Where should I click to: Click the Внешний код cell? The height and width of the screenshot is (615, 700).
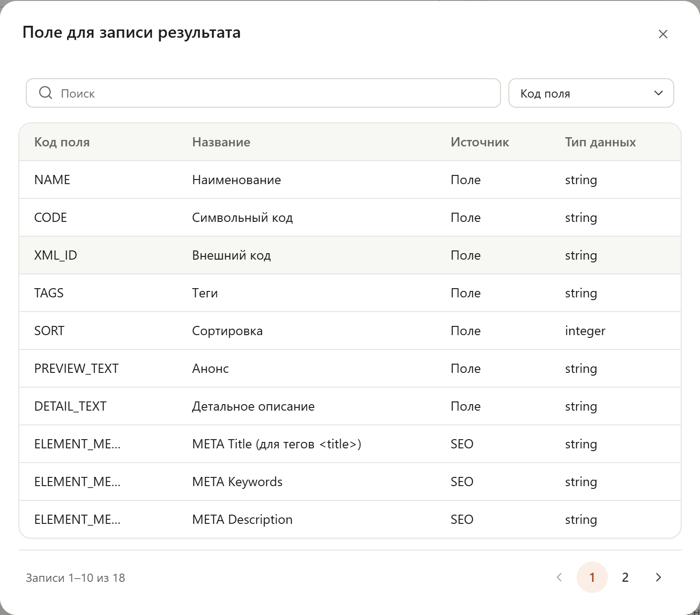click(x=231, y=255)
